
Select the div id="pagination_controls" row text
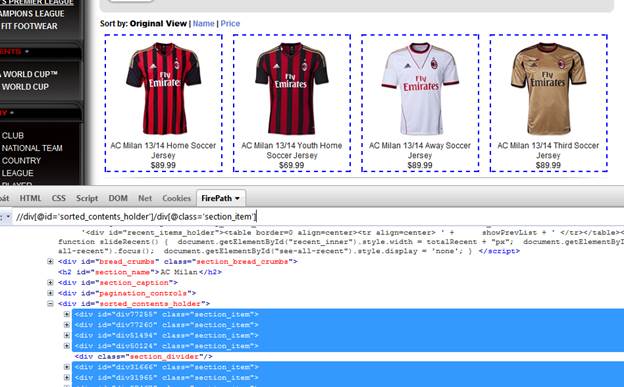click(127, 293)
